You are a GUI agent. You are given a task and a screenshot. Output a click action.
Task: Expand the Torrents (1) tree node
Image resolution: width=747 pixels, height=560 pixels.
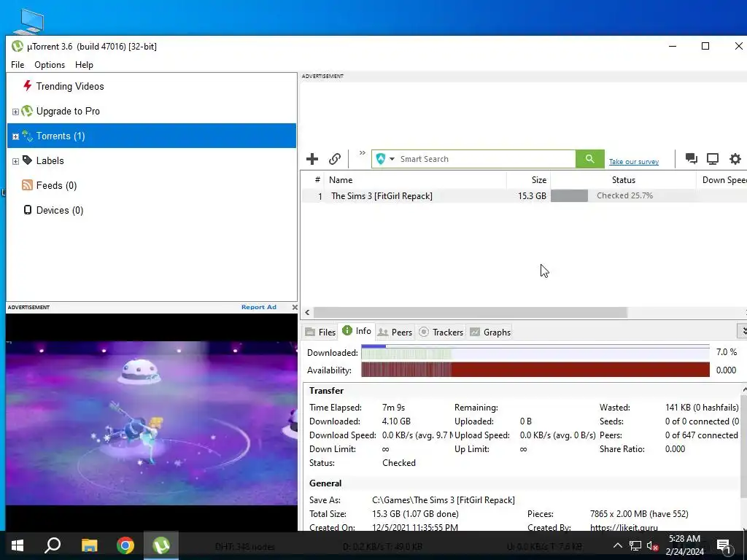(x=15, y=136)
